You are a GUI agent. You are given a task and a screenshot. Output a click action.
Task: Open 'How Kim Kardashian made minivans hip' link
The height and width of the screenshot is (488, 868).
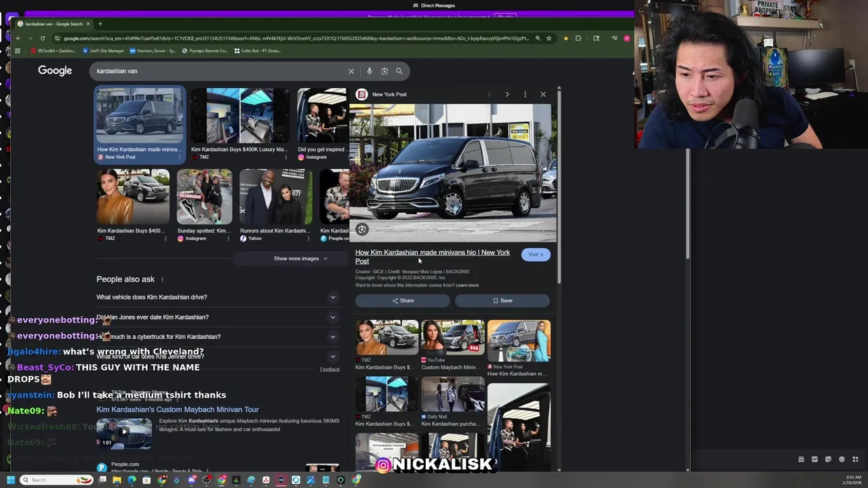[433, 257]
